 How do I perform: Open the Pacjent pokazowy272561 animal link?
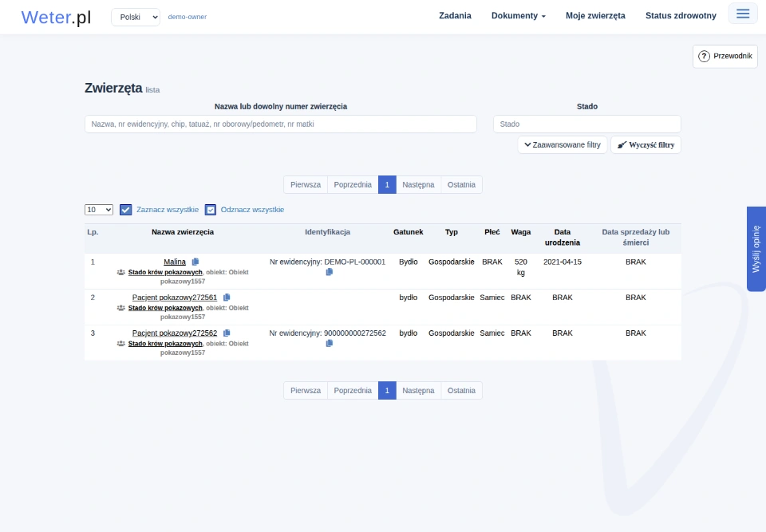tap(175, 298)
